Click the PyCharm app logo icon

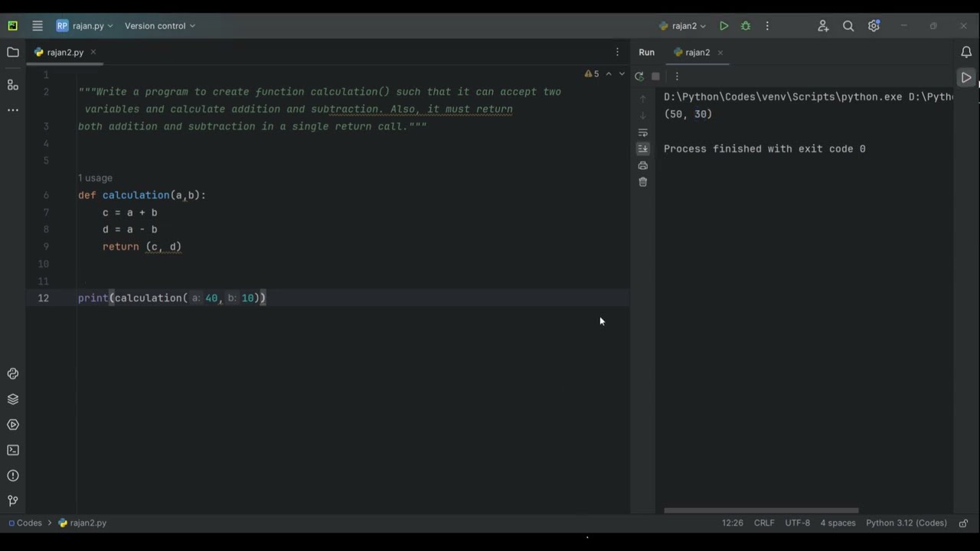(x=13, y=26)
